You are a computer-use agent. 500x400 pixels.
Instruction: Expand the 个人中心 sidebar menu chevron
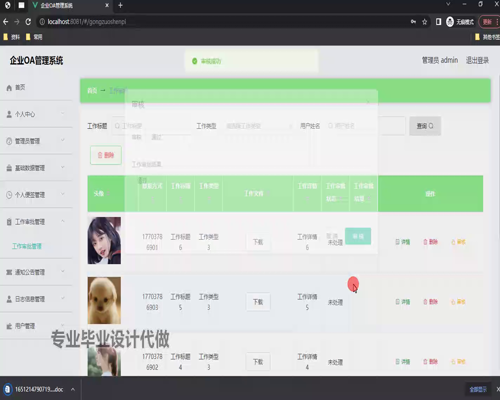click(x=63, y=114)
